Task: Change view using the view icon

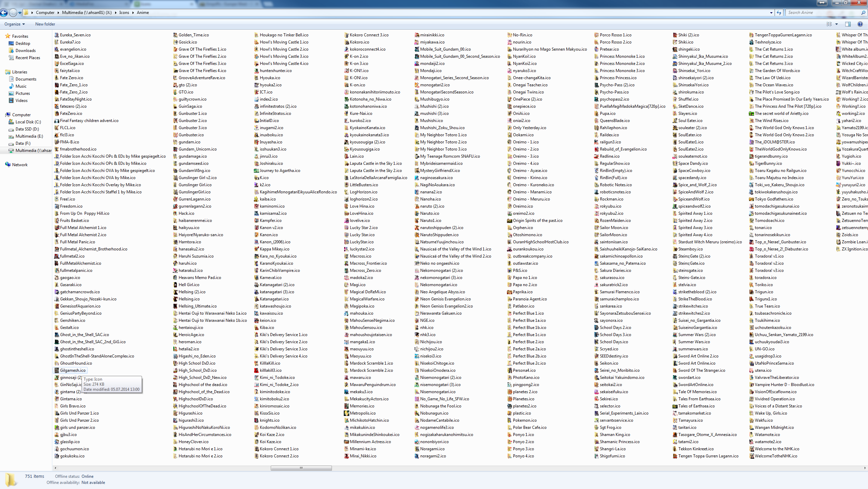Action: pos(829,24)
